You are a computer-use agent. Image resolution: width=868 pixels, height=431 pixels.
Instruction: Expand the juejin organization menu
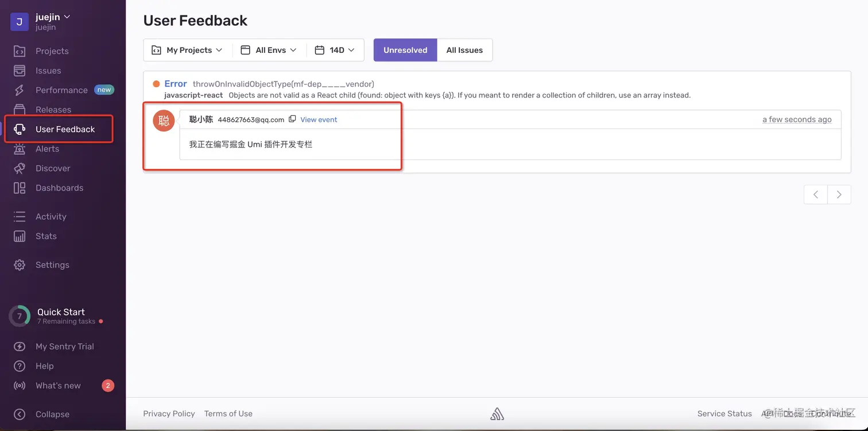(53, 17)
